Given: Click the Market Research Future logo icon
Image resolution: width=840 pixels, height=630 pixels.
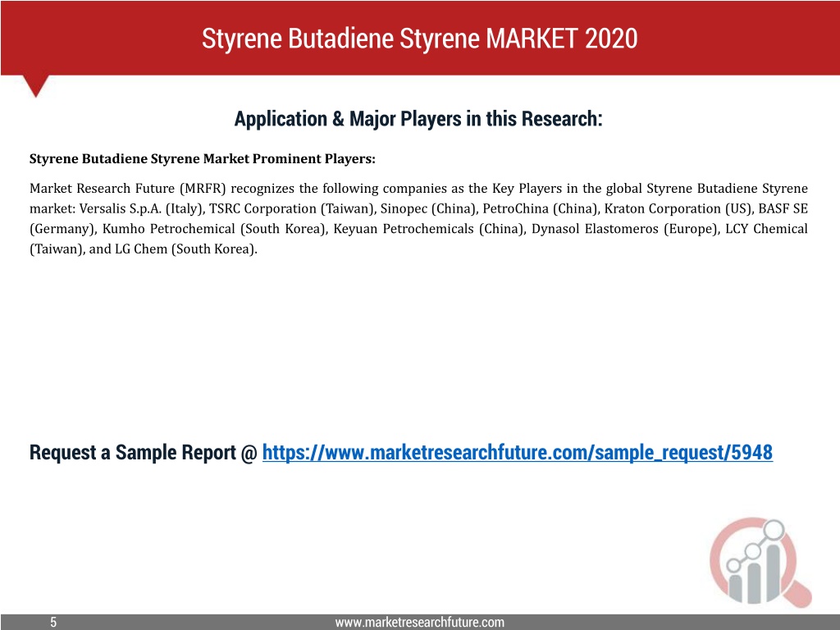Looking at the screenshot, I should pyautogui.click(x=760, y=563).
